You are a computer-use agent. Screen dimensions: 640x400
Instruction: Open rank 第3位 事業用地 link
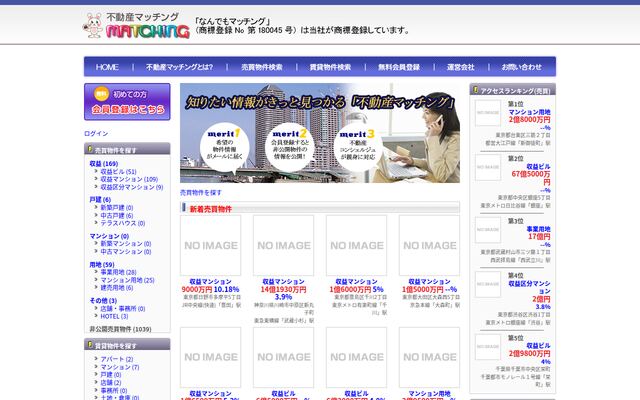538,229
